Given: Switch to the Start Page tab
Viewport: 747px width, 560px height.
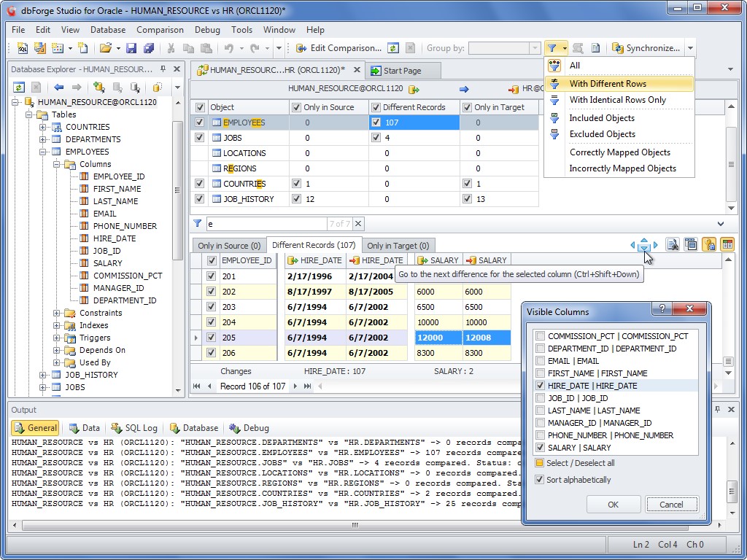Looking at the screenshot, I should coord(403,71).
